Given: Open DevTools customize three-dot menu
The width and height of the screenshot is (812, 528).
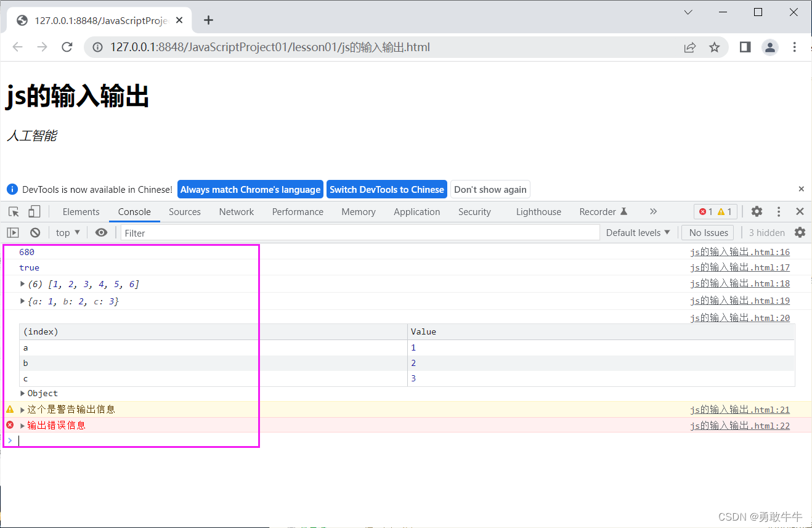Looking at the screenshot, I should pyautogui.click(x=779, y=211).
